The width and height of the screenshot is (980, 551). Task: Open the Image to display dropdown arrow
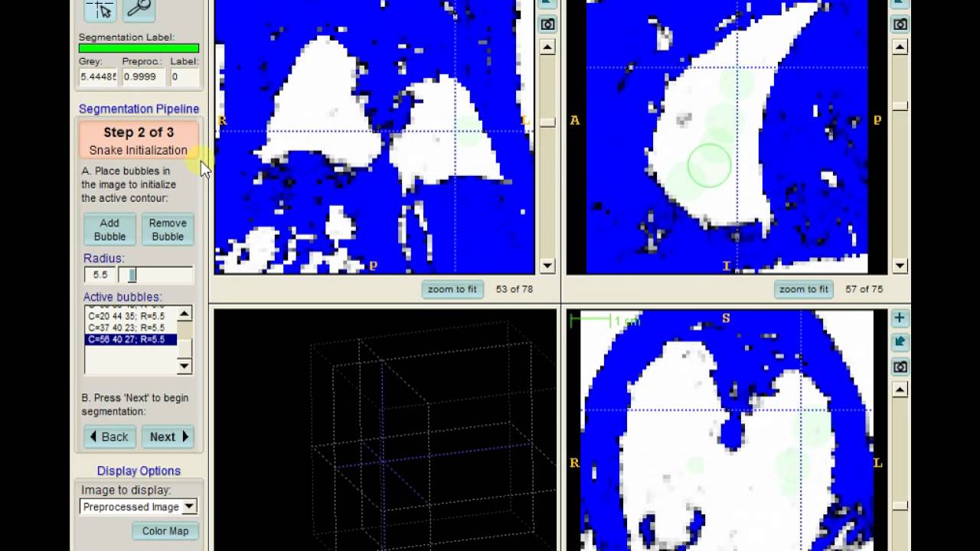pos(189,507)
